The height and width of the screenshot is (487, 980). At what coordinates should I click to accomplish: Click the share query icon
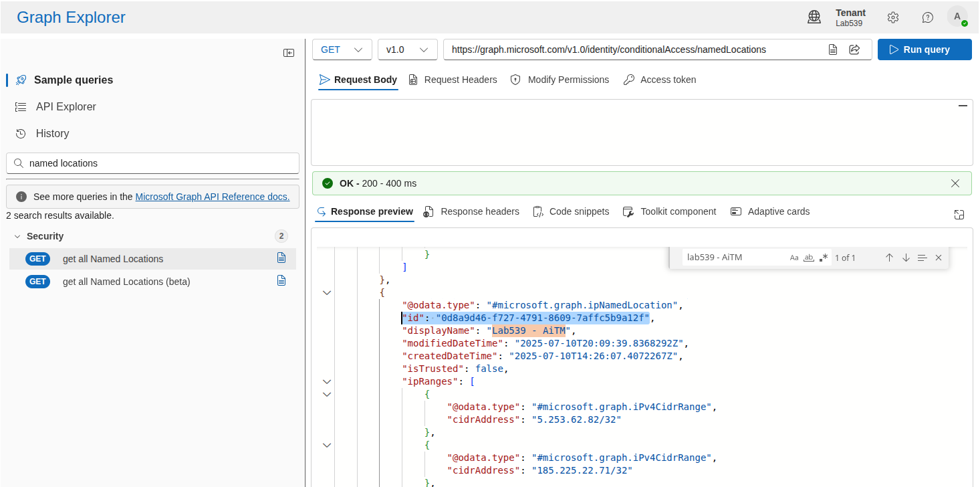click(854, 50)
